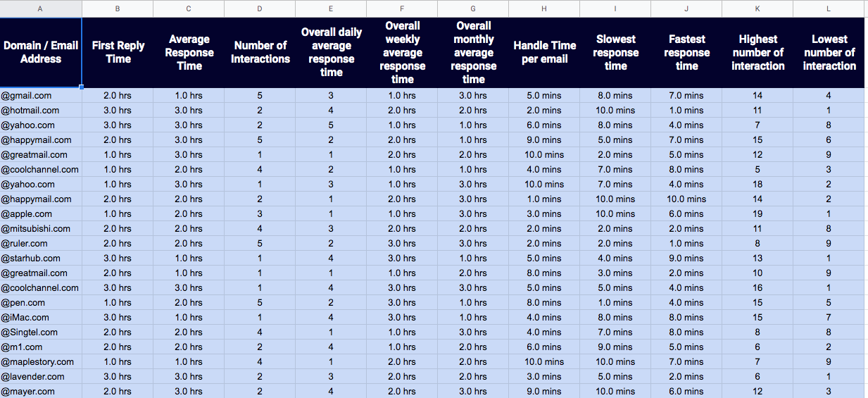Click the '9.0 mins' fastest response cell for @starhub.com
This screenshot has height=398, width=868.
[x=686, y=258]
